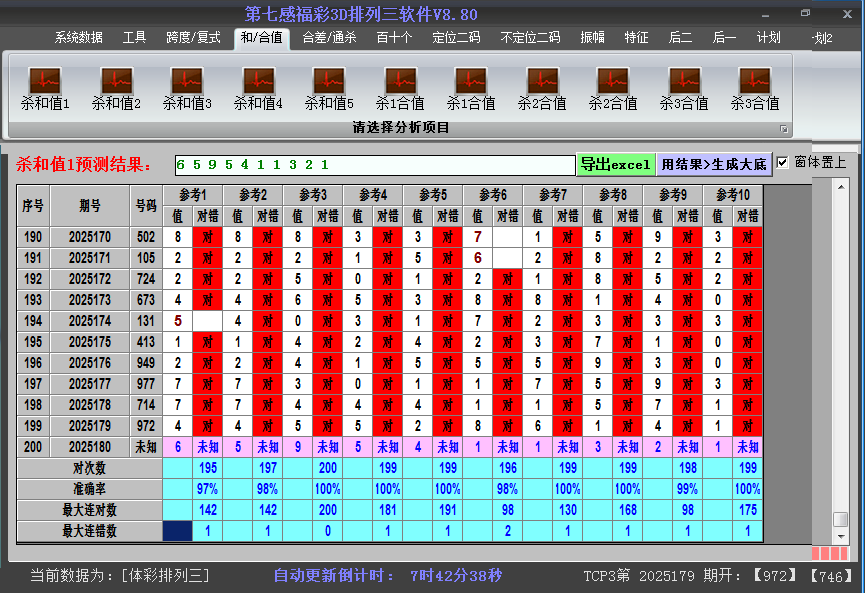Viewport: 865px width, 593px height.
Task: Switch to the 跨度/复式 tab
Action: [193, 38]
